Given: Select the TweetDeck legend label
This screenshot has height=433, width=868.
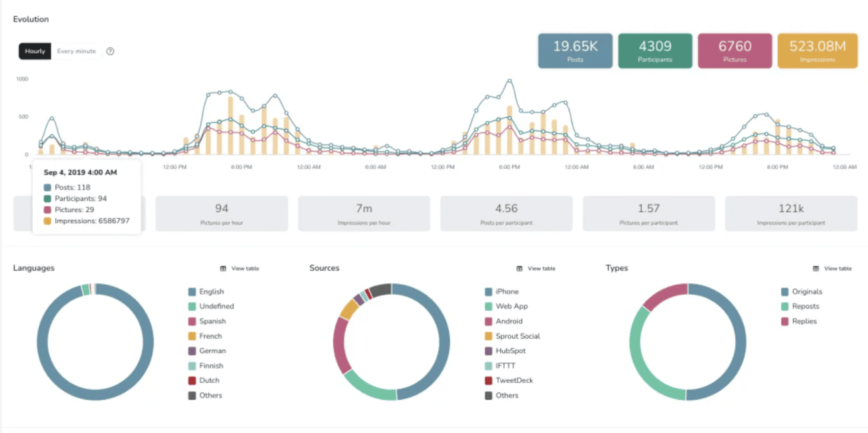Looking at the screenshot, I should [514, 381].
